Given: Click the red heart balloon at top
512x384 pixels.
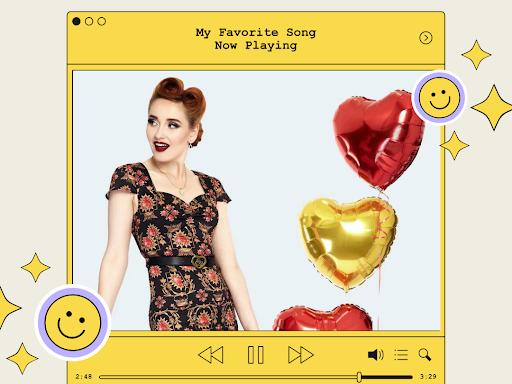Looking at the screenshot, I should [x=378, y=139].
